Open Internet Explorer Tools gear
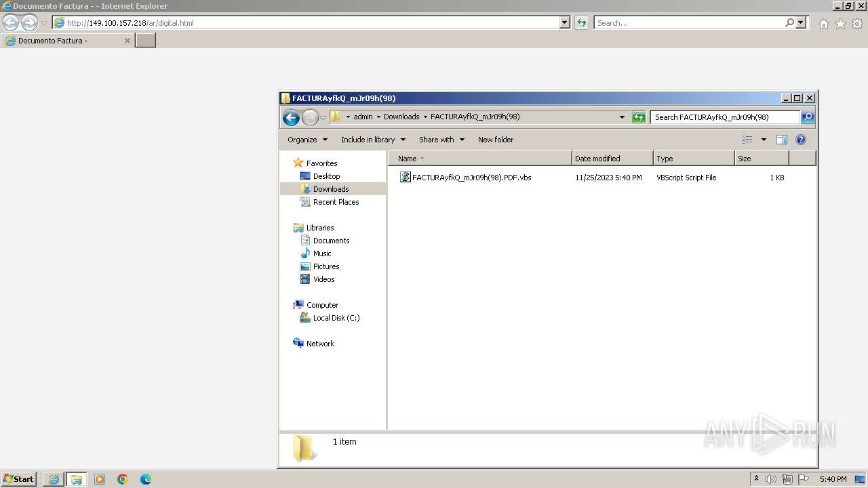 click(x=857, y=24)
